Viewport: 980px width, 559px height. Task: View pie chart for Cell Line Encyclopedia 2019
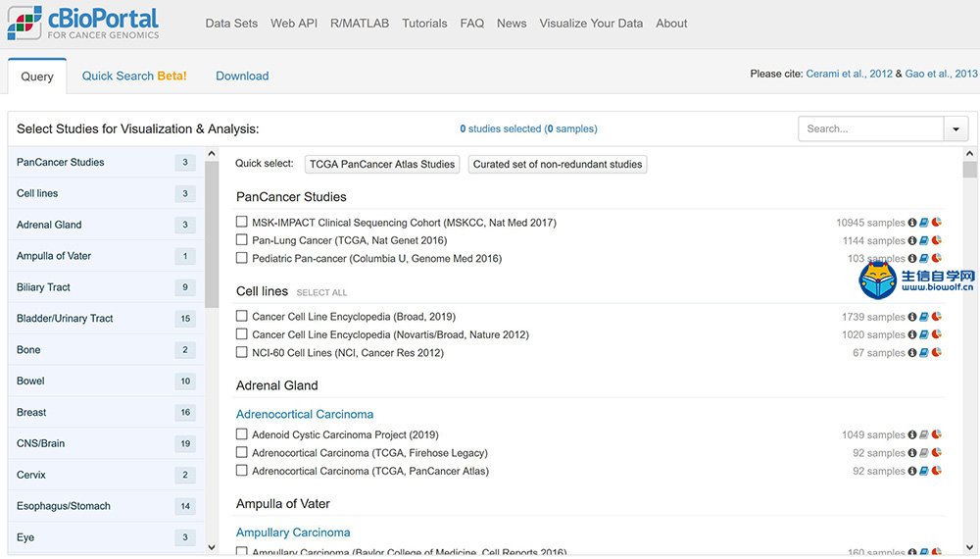pyautogui.click(x=936, y=317)
